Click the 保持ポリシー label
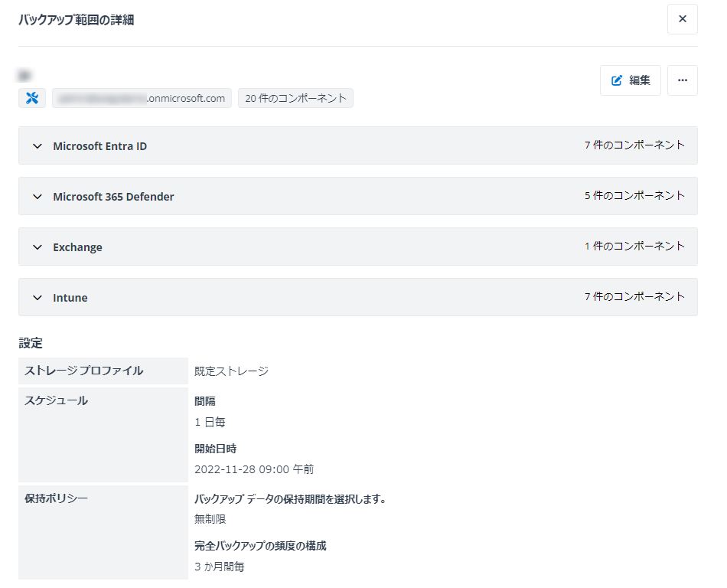Image resolution: width=727 pixels, height=588 pixels. tap(56, 498)
